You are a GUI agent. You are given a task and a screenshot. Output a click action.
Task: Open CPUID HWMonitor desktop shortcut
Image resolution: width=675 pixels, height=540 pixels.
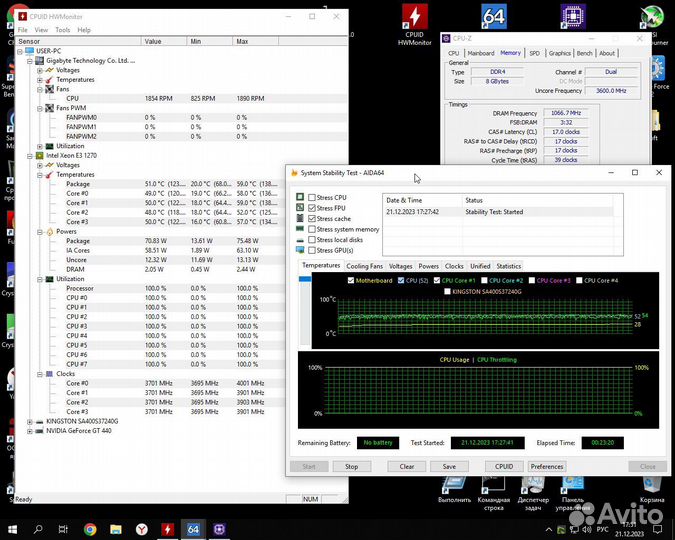click(x=415, y=24)
